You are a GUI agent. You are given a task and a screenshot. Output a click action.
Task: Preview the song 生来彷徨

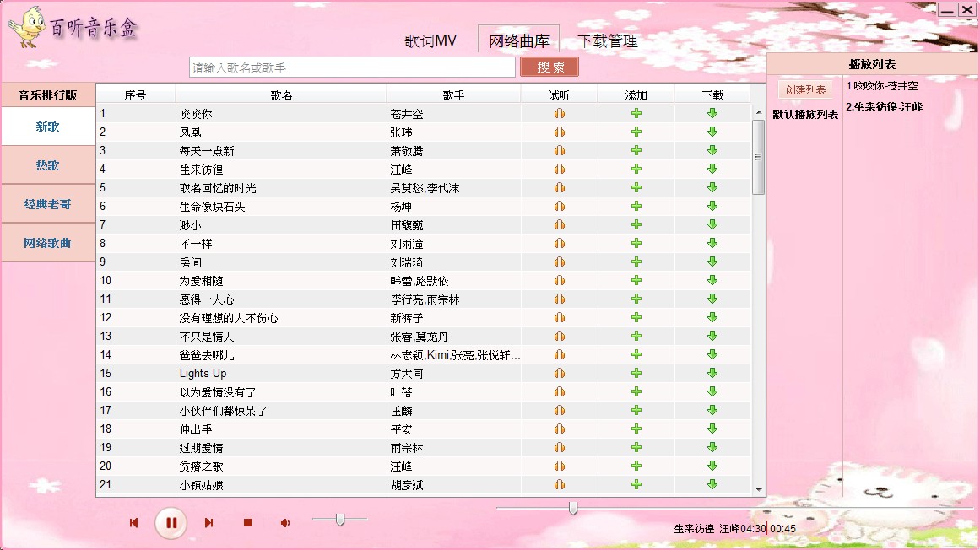559,170
